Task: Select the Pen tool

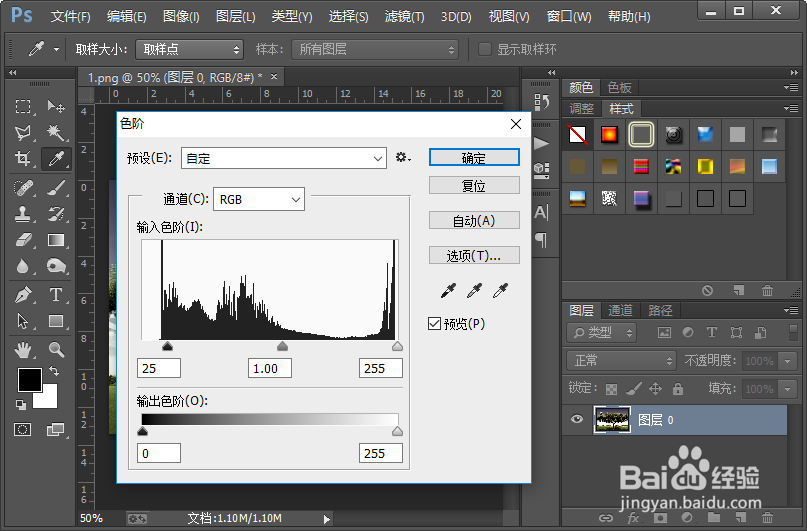Action: point(23,295)
